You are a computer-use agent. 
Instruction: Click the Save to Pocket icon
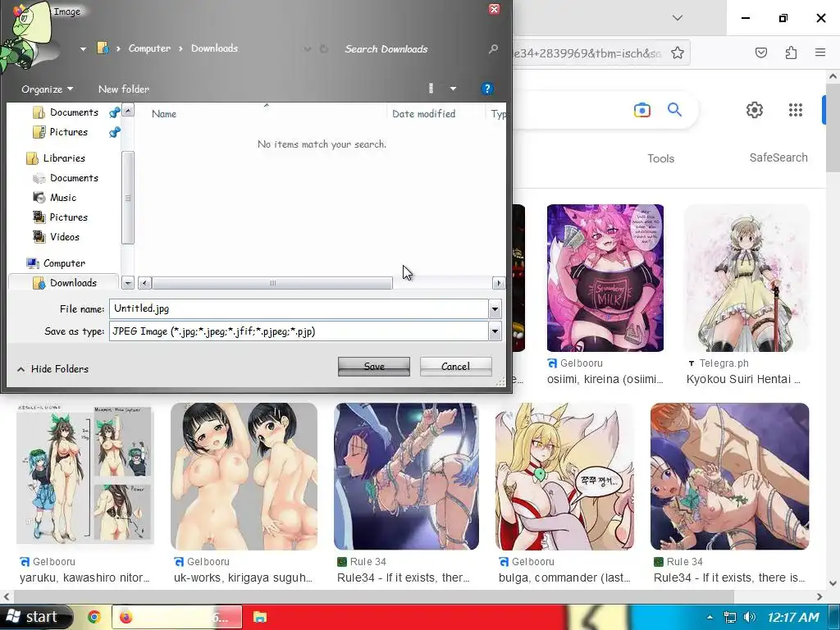click(760, 52)
